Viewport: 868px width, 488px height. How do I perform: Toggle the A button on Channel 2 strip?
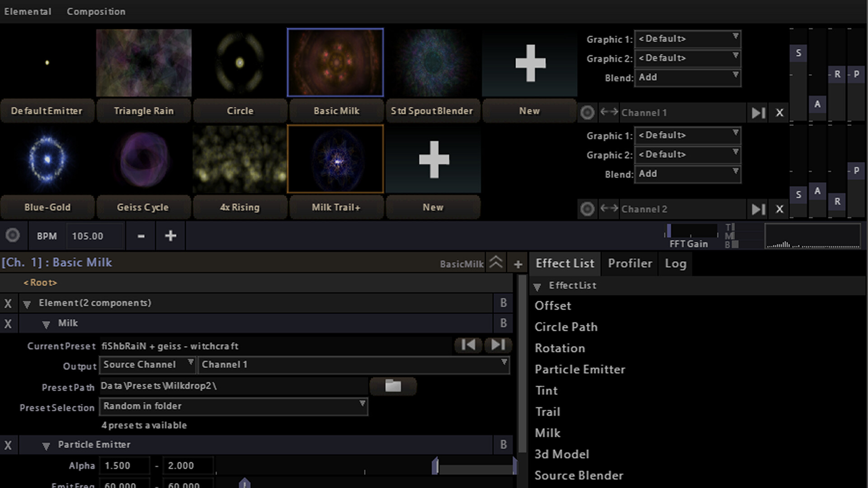coord(817,192)
